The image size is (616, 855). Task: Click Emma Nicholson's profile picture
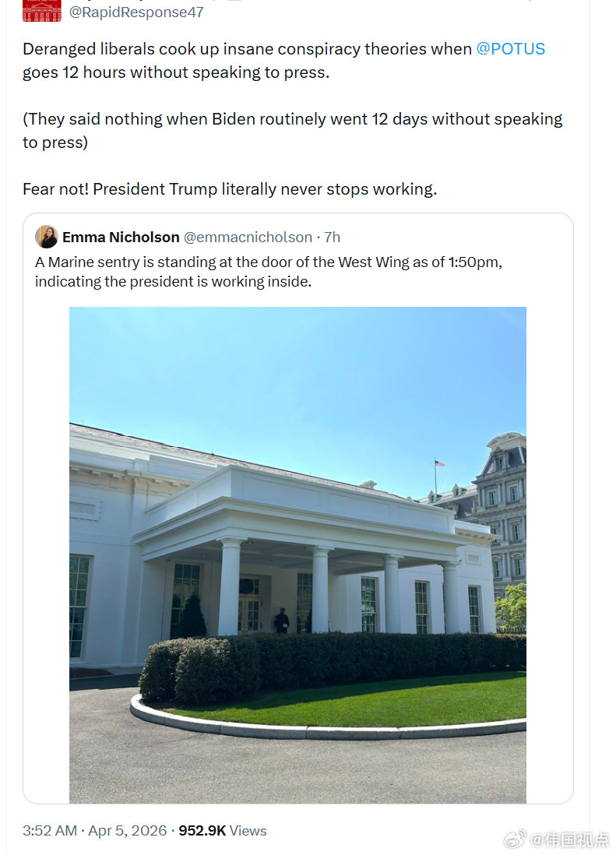[x=47, y=237]
